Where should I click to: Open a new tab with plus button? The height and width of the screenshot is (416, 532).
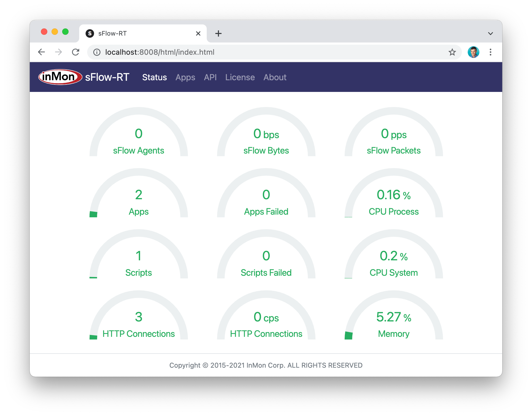218,33
